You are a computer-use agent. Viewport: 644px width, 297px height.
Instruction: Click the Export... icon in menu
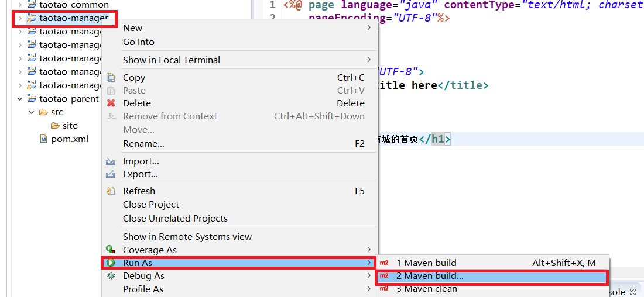[x=111, y=174]
